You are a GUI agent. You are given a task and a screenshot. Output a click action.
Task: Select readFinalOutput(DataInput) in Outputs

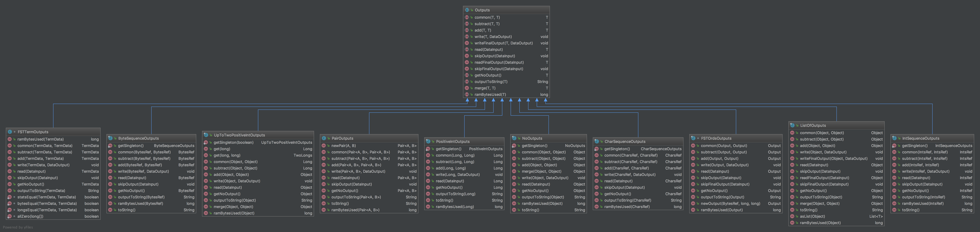pos(499,63)
